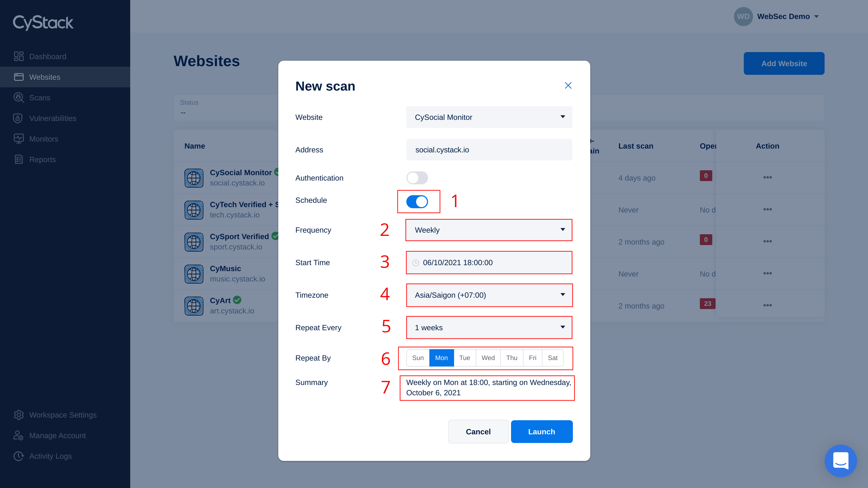Click the Reports document icon
The height and width of the screenshot is (488, 868).
click(19, 159)
